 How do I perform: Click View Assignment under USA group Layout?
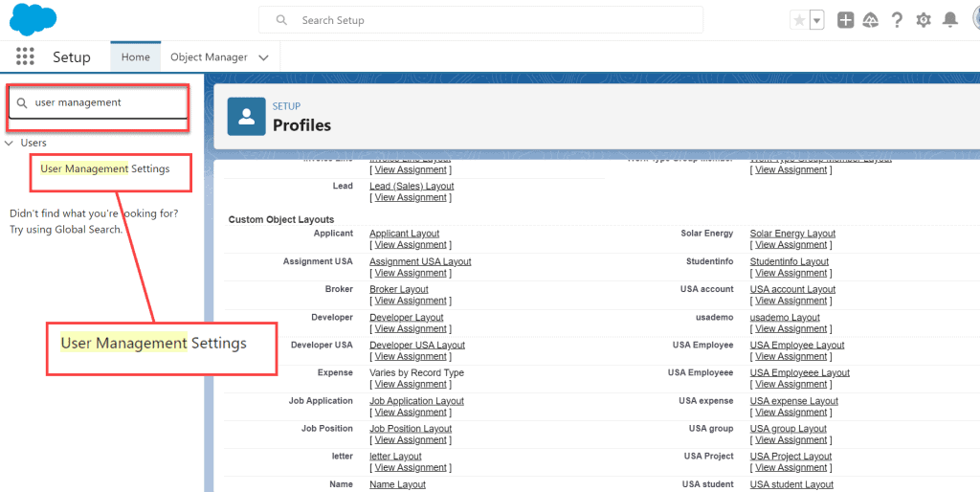coord(791,440)
